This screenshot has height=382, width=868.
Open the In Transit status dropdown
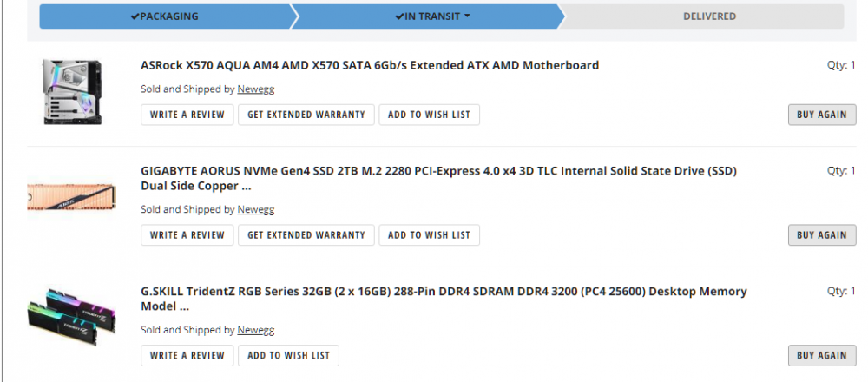432,16
